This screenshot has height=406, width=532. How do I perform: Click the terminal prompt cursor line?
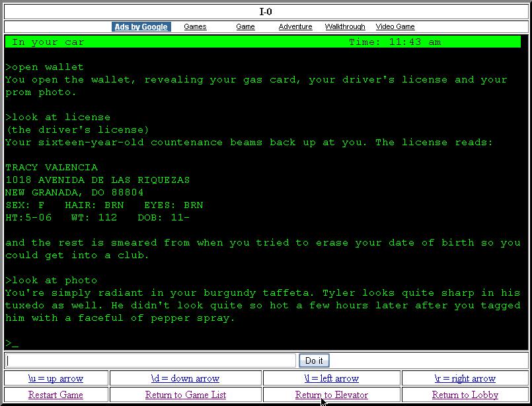pos(12,343)
